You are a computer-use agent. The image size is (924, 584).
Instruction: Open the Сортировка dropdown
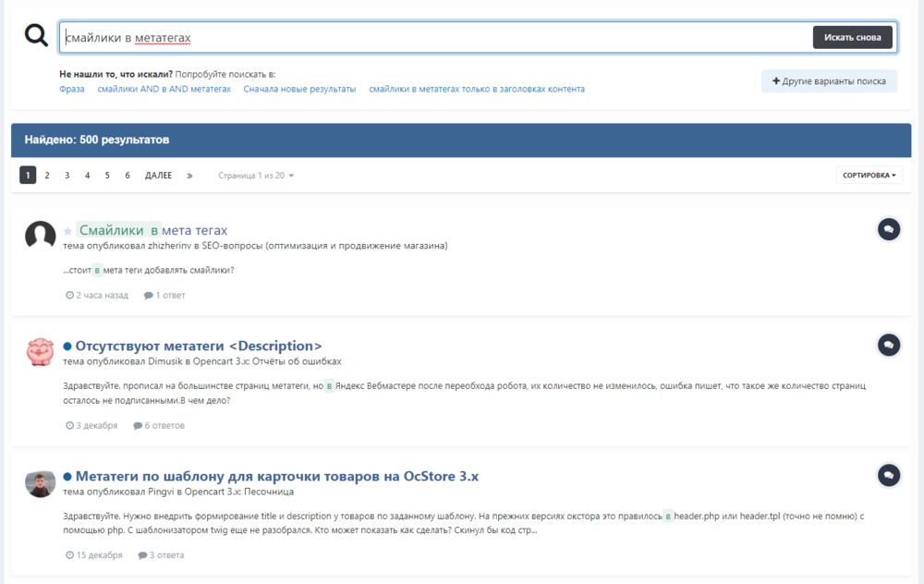869,176
